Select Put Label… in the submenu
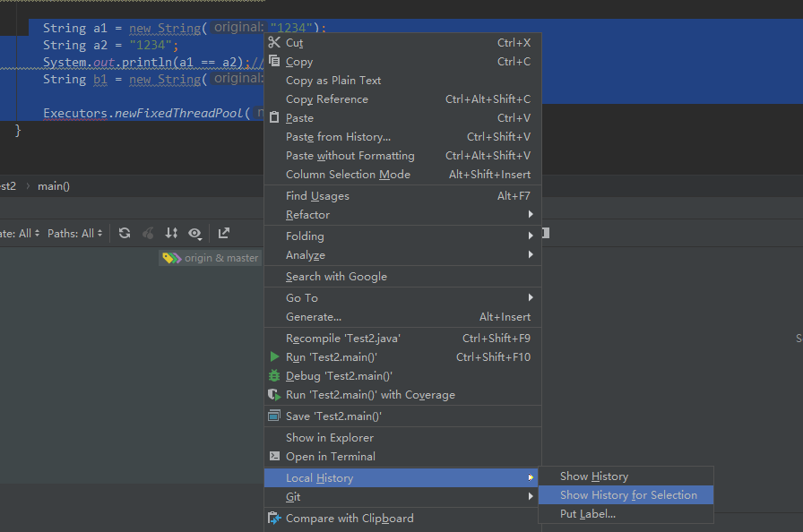Image resolution: width=803 pixels, height=532 pixels. tap(626, 513)
